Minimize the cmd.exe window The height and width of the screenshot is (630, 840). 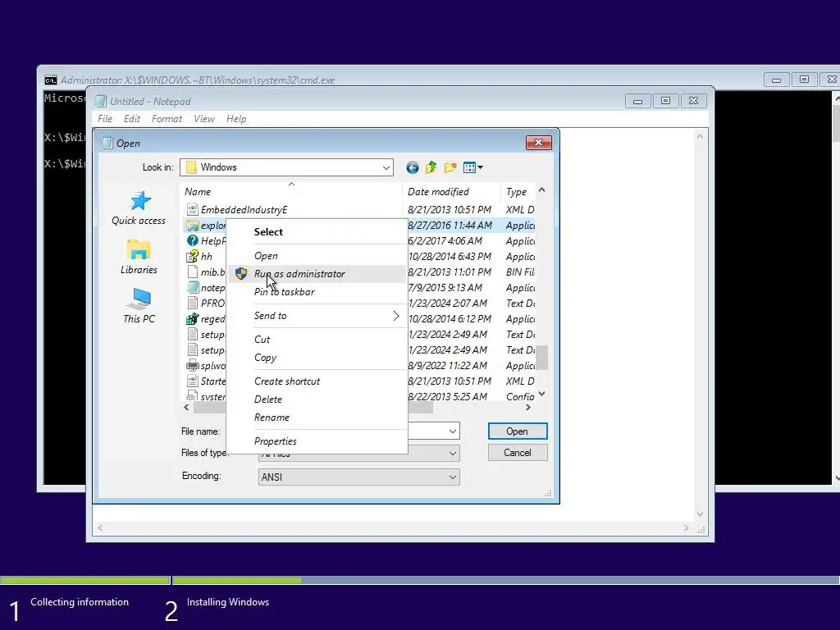[x=776, y=80]
